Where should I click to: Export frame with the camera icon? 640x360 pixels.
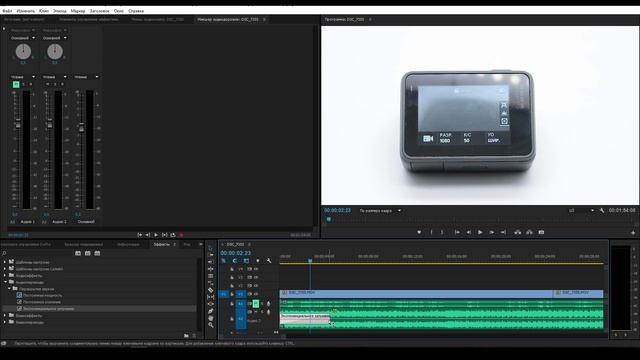tap(541, 232)
